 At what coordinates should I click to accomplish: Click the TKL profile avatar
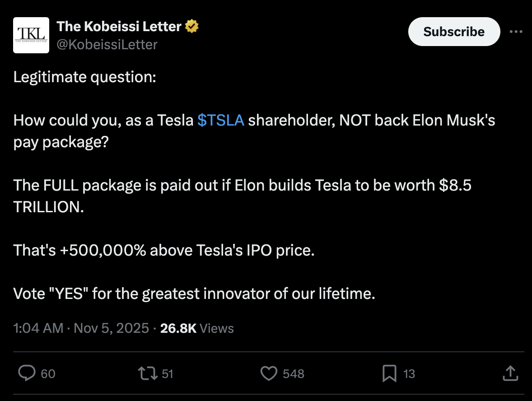tap(31, 35)
